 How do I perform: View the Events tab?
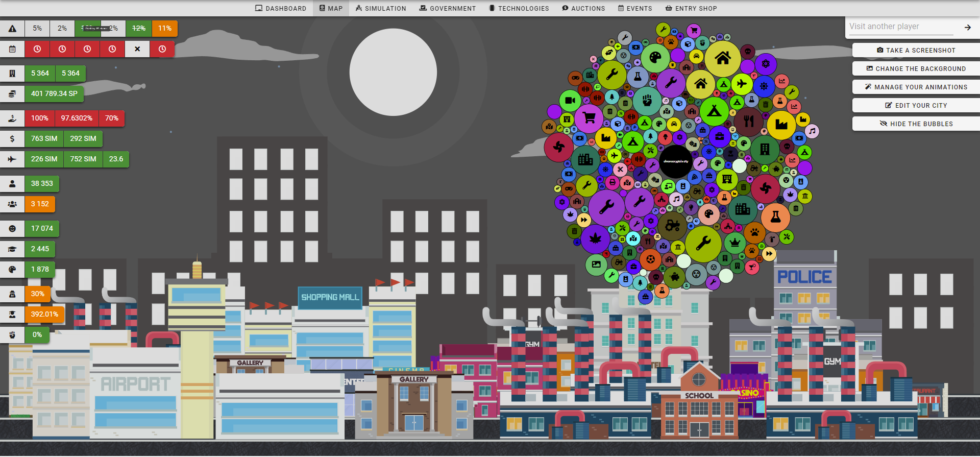635,8
